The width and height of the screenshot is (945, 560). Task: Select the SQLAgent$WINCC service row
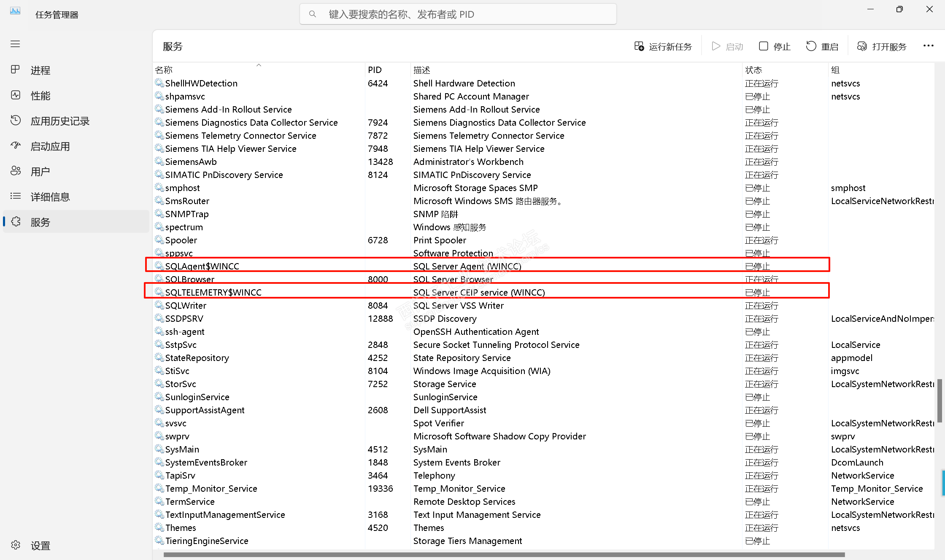(x=202, y=266)
